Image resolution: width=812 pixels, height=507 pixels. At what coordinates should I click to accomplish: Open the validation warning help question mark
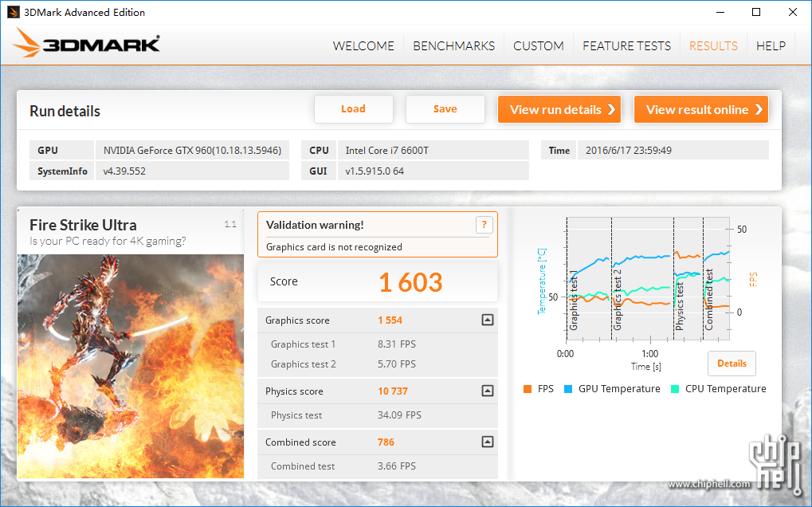(484, 225)
